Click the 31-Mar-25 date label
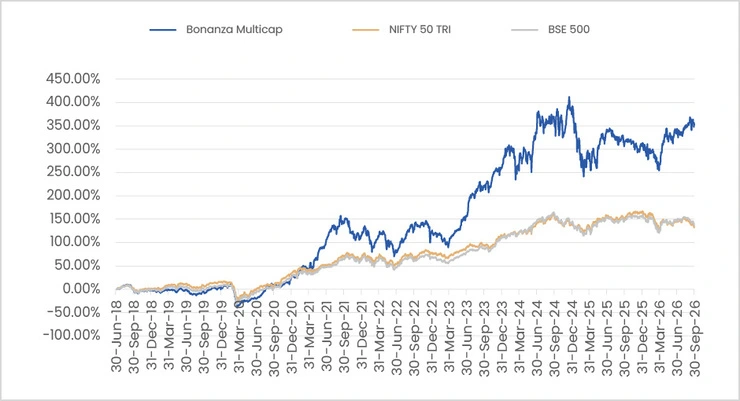Screen dimensions: 740x401 589,336
